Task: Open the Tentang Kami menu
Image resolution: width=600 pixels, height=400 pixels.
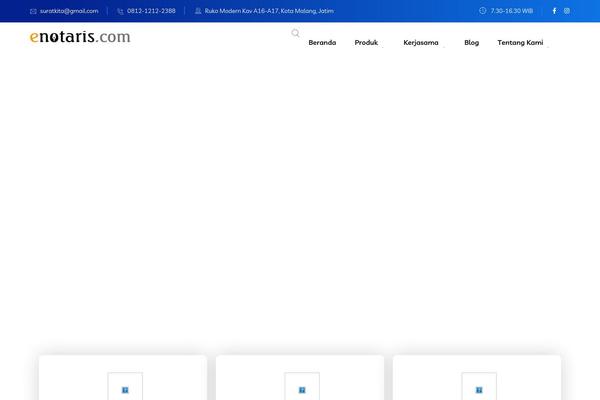Action: click(520, 42)
